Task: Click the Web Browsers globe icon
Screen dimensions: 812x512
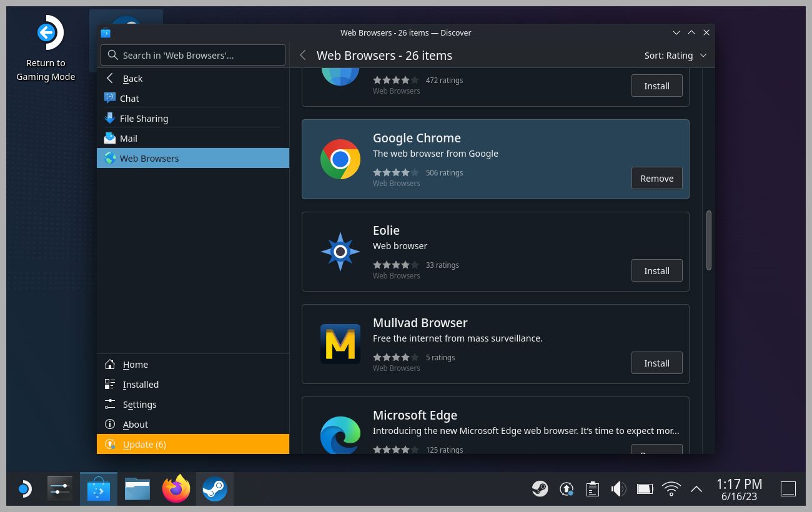Action: click(110, 158)
